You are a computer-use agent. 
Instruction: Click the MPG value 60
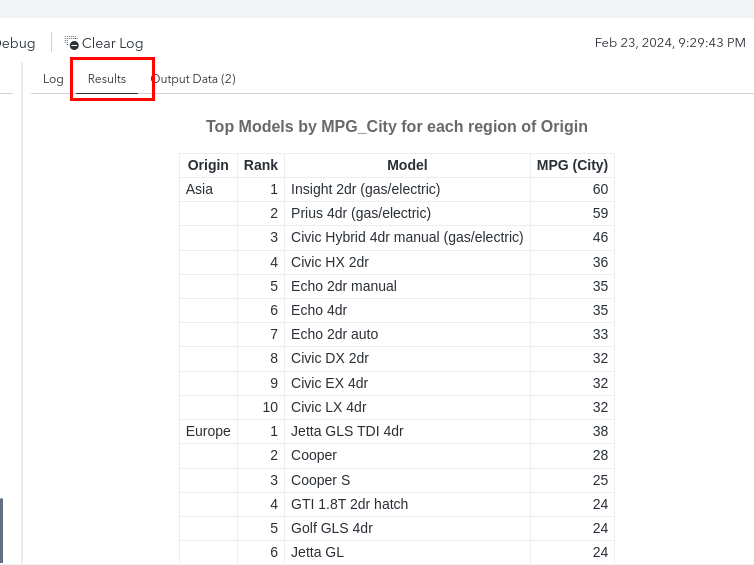tap(599, 189)
